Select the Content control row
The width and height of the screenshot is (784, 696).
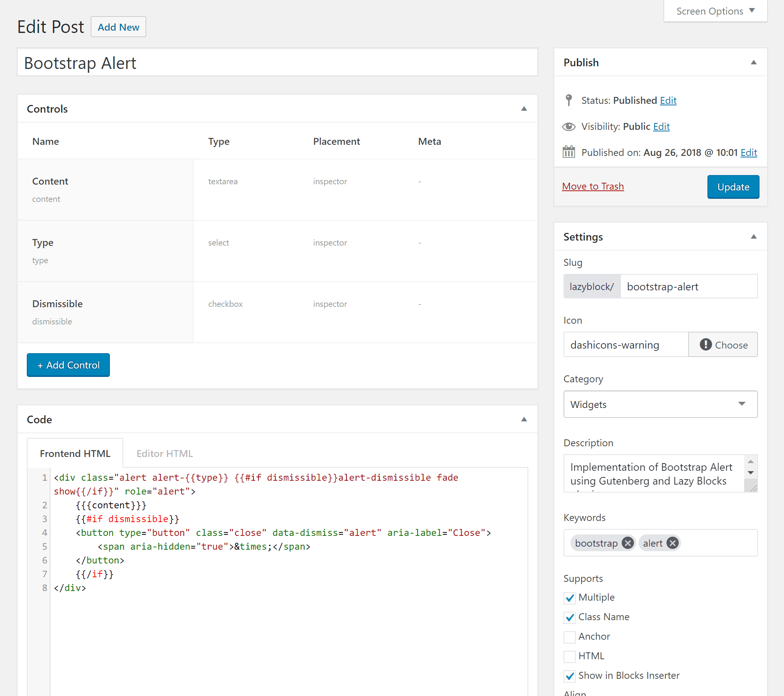[x=277, y=190]
